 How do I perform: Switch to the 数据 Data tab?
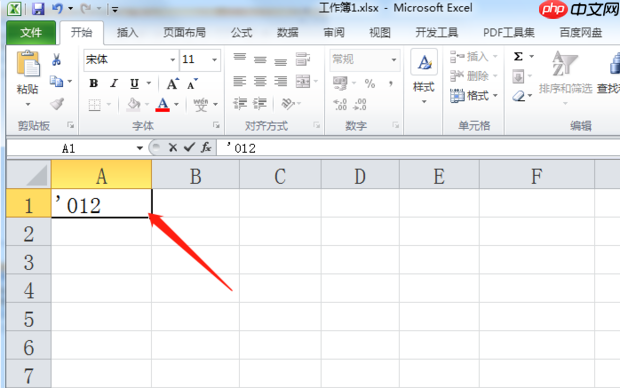(287, 32)
